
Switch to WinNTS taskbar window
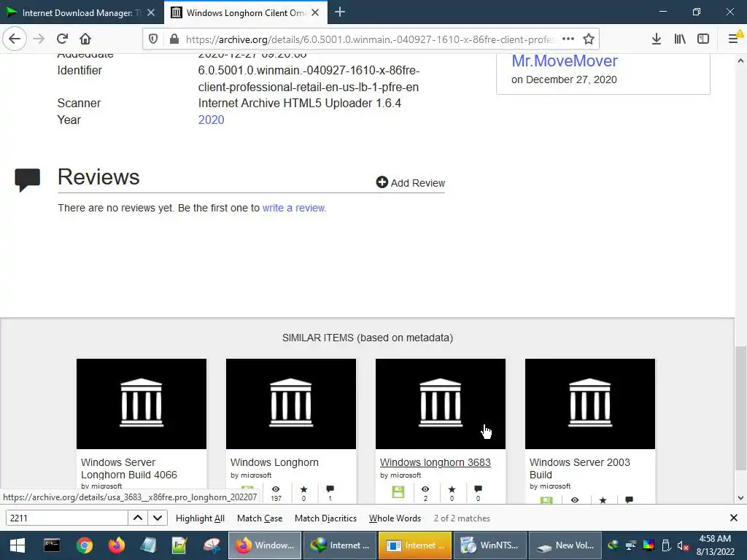pyautogui.click(x=489, y=545)
